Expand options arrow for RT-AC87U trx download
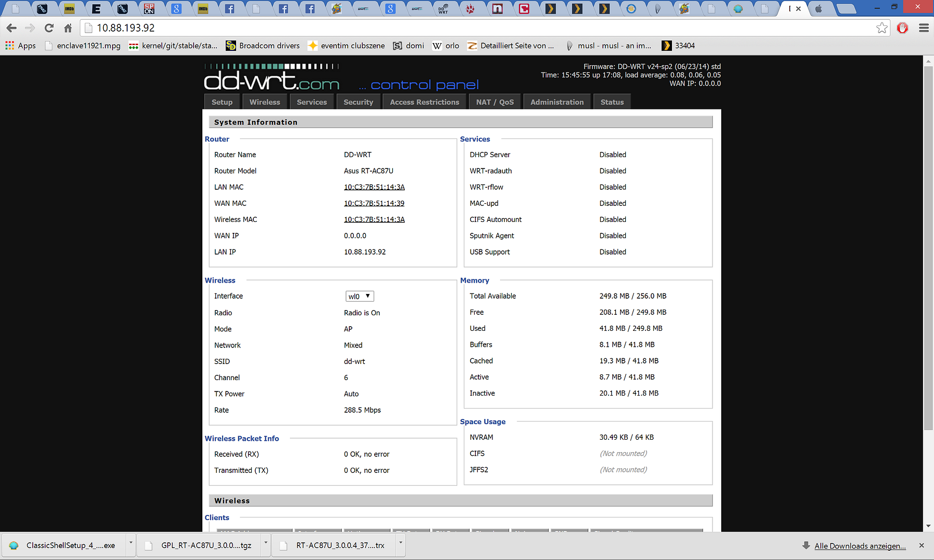 (x=401, y=543)
